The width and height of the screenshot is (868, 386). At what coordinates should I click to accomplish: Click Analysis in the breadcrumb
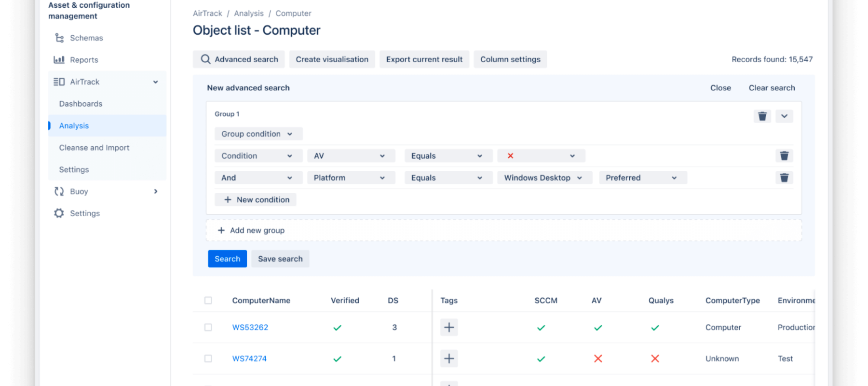(x=249, y=14)
